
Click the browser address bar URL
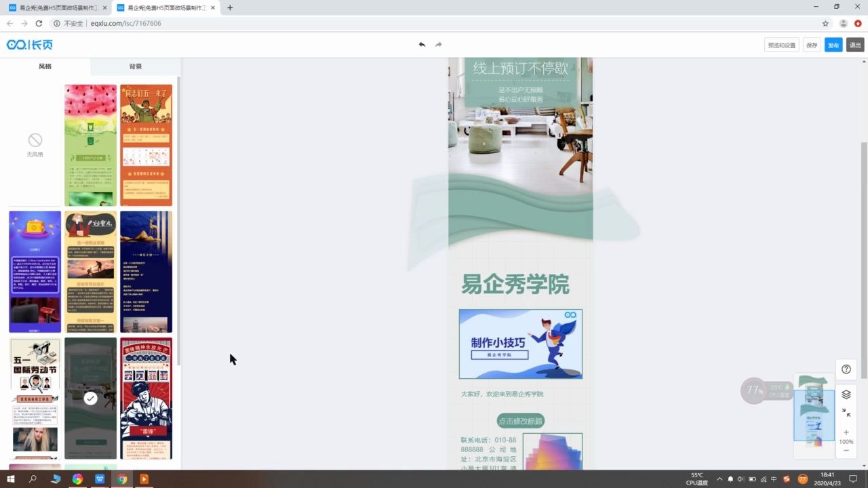point(125,23)
